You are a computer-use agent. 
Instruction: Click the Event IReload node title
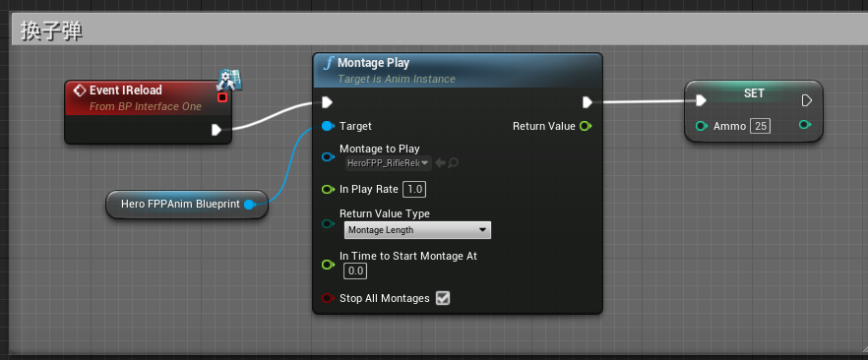tap(126, 90)
